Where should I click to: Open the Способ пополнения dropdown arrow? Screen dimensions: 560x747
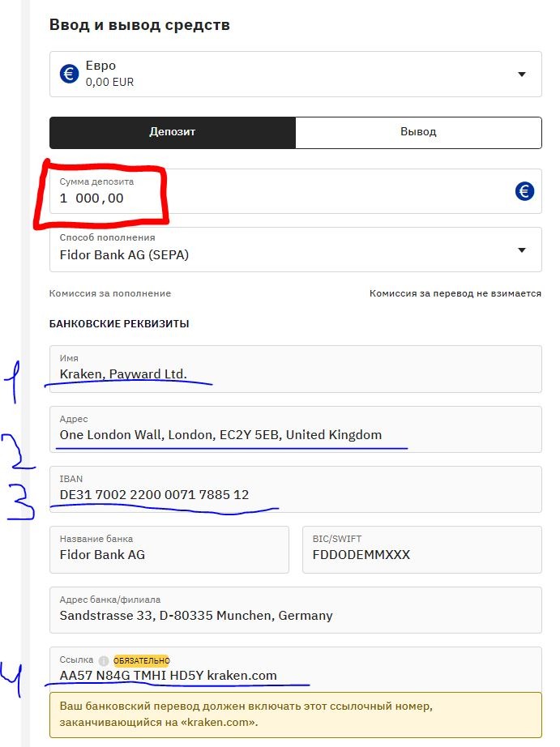pos(522,250)
